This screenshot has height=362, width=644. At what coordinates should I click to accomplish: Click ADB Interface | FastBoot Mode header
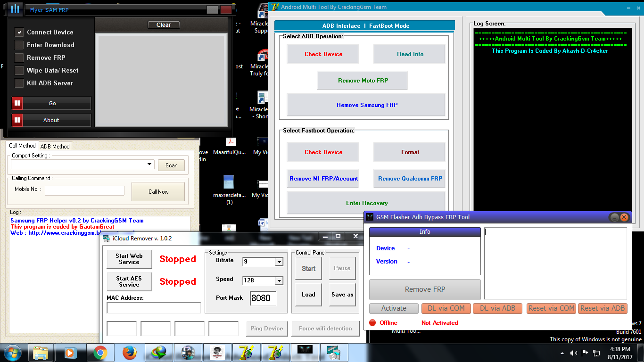(364, 26)
